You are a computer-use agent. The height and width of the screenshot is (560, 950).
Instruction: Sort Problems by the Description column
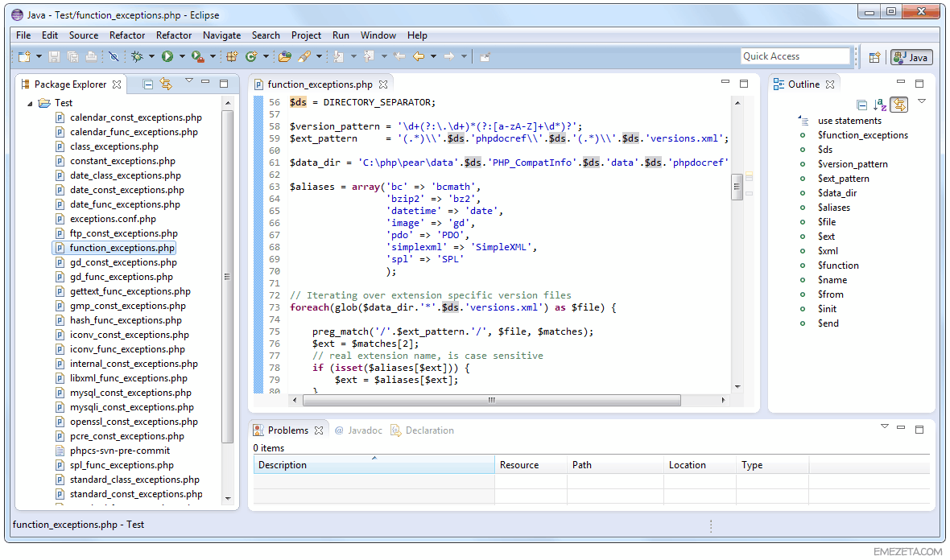(x=374, y=465)
